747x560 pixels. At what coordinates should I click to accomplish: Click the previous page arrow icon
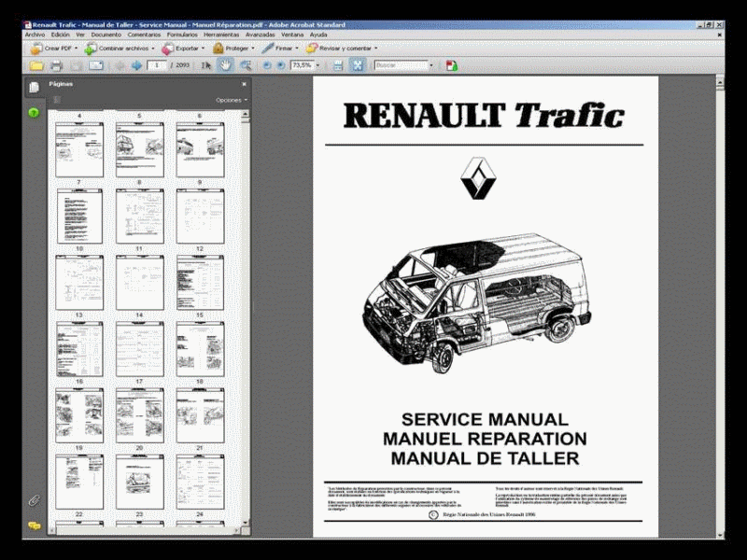click(x=120, y=65)
